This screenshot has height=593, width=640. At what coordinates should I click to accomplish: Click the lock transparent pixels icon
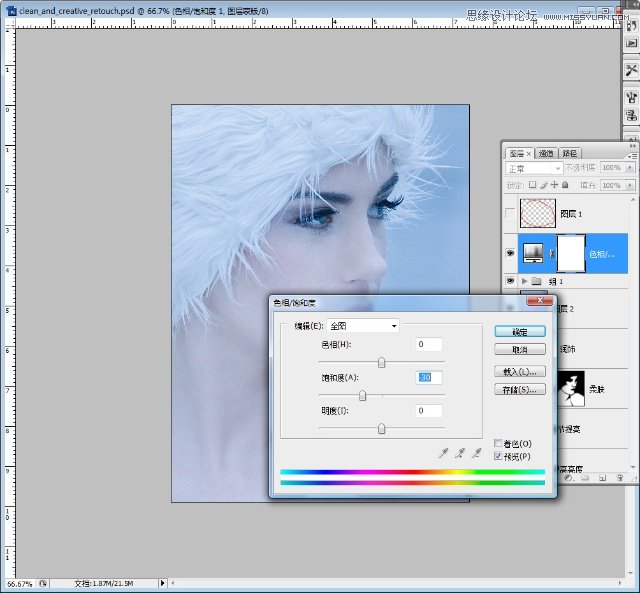point(532,185)
